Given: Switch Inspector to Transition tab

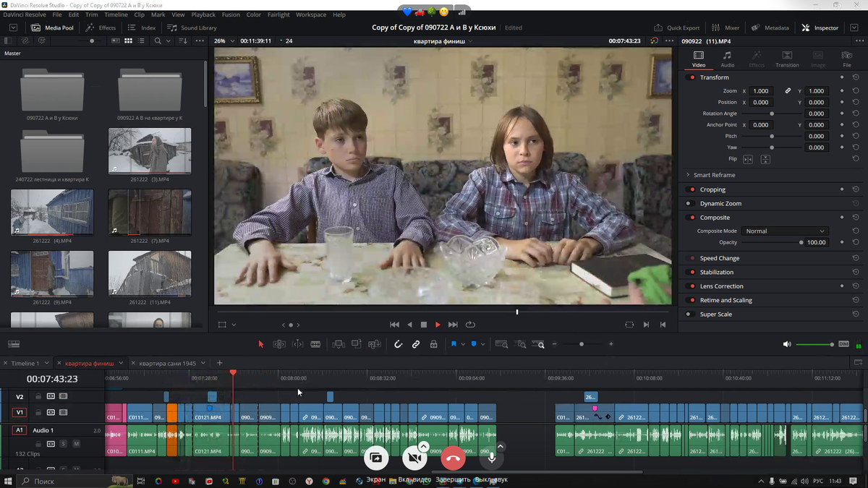Looking at the screenshot, I should (787, 59).
